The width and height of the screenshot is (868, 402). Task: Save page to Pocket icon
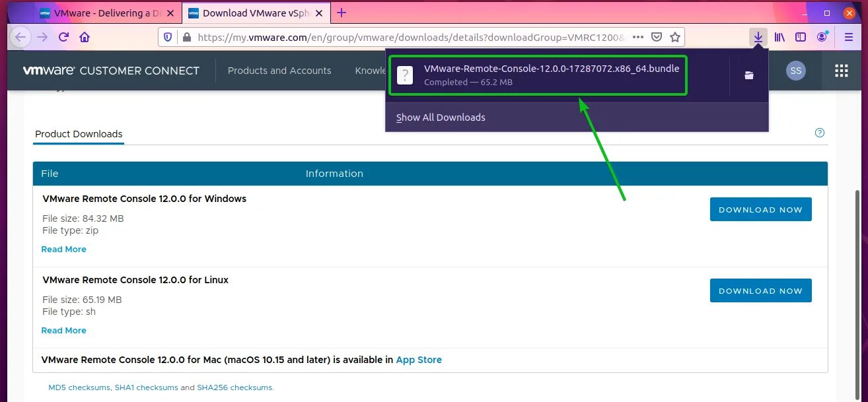point(657,37)
